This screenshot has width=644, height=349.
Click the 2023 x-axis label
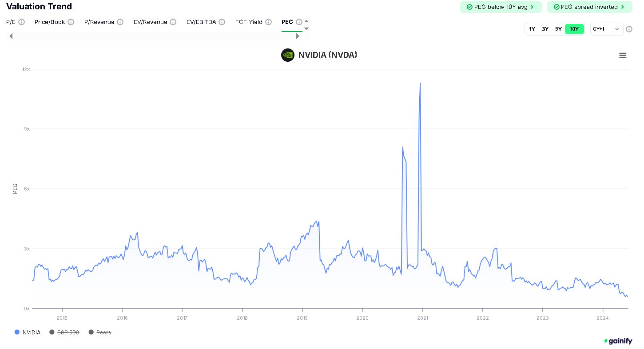(x=543, y=318)
